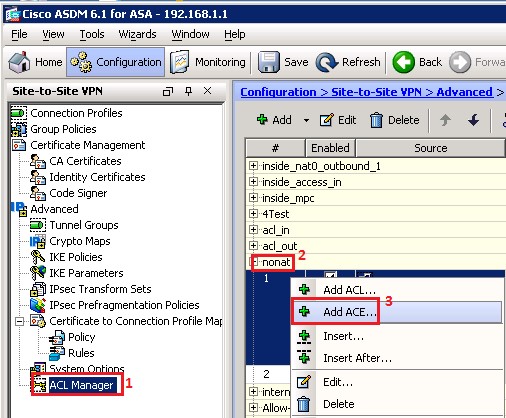Expand the inside_mpc ACL
Screen dimensions: 506x418
254,198
